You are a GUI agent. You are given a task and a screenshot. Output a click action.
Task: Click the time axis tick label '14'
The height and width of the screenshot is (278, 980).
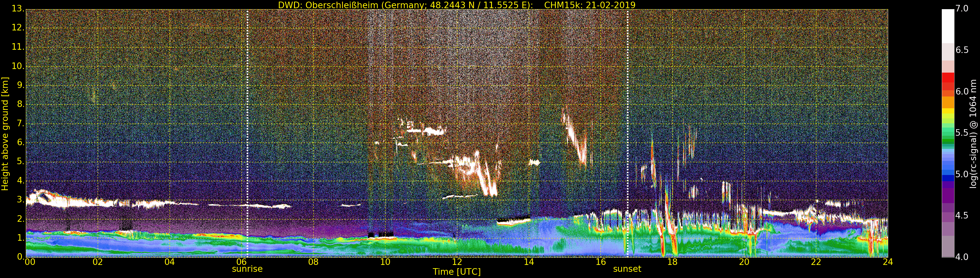click(529, 262)
